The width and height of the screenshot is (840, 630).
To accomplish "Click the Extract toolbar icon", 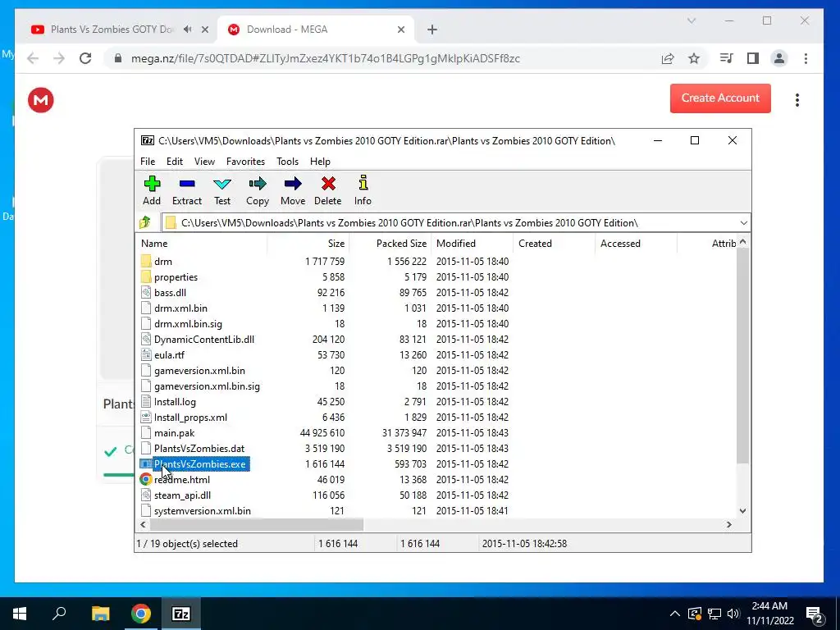I will coord(187,185).
